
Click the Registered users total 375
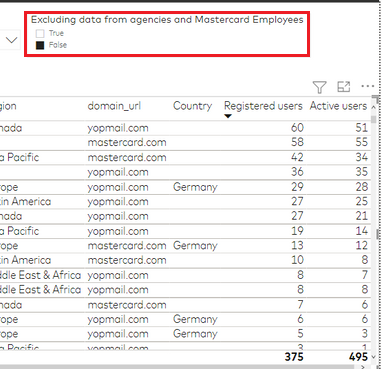(294, 357)
